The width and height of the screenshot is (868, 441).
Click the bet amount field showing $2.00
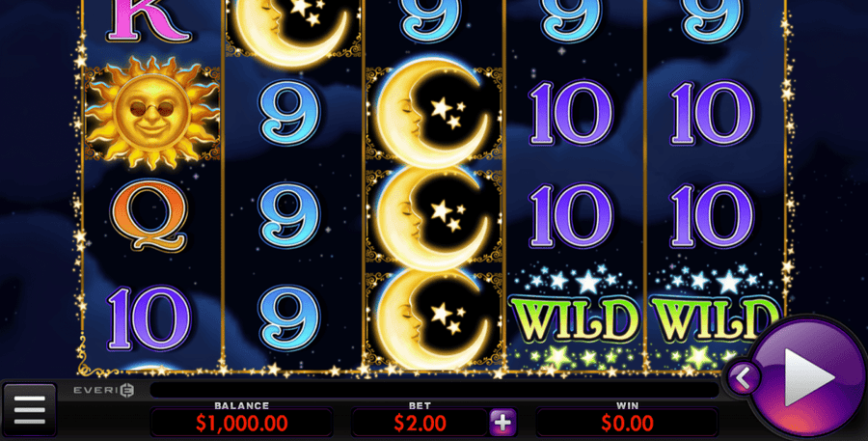point(420,424)
